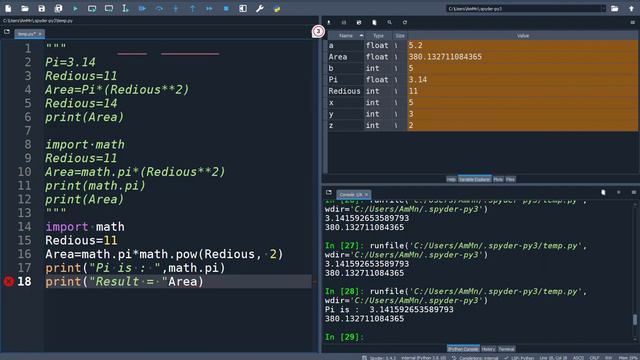Open the editor file browse tabs button
640x360 pixels.
(x=7, y=31)
